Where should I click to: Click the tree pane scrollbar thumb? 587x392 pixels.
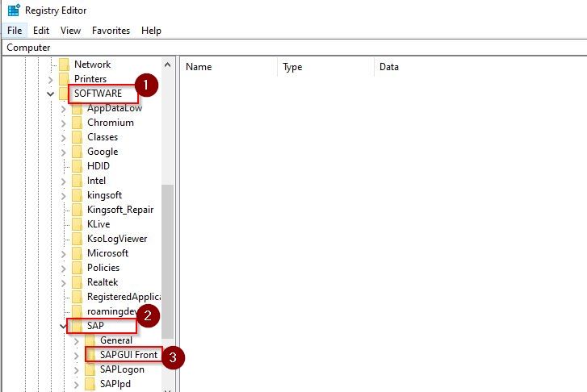(x=167, y=261)
